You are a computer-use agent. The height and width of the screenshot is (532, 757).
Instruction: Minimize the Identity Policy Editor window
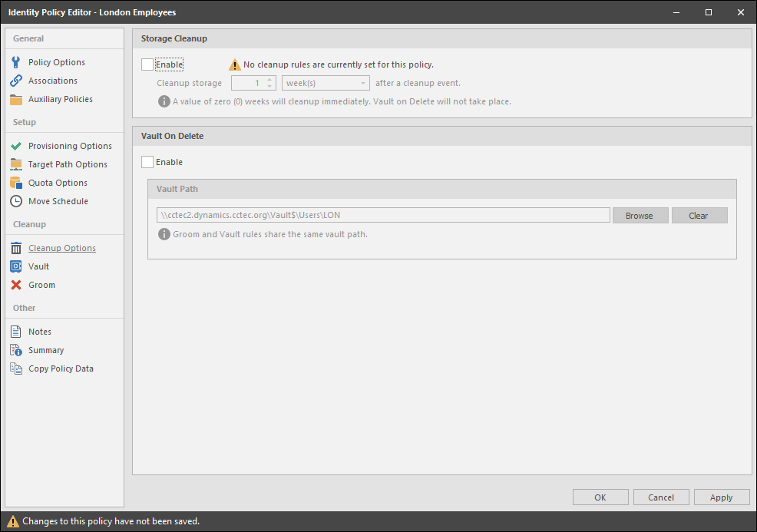click(x=676, y=12)
